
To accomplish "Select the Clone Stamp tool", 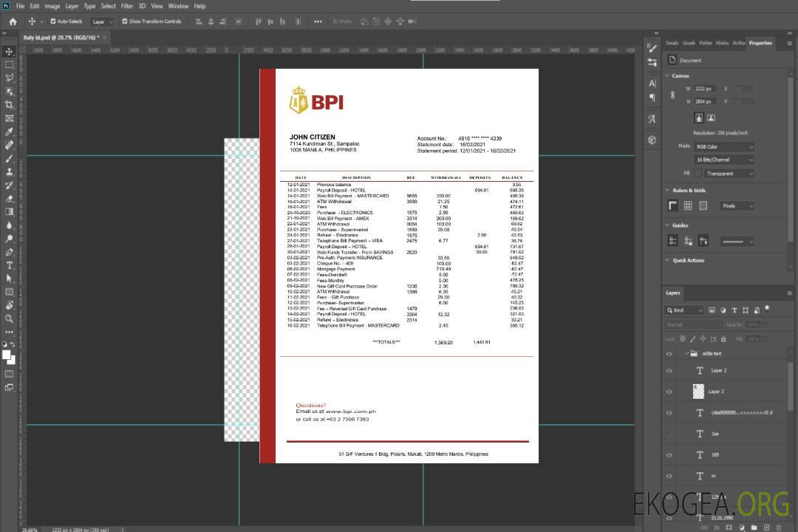I will pyautogui.click(x=9, y=172).
